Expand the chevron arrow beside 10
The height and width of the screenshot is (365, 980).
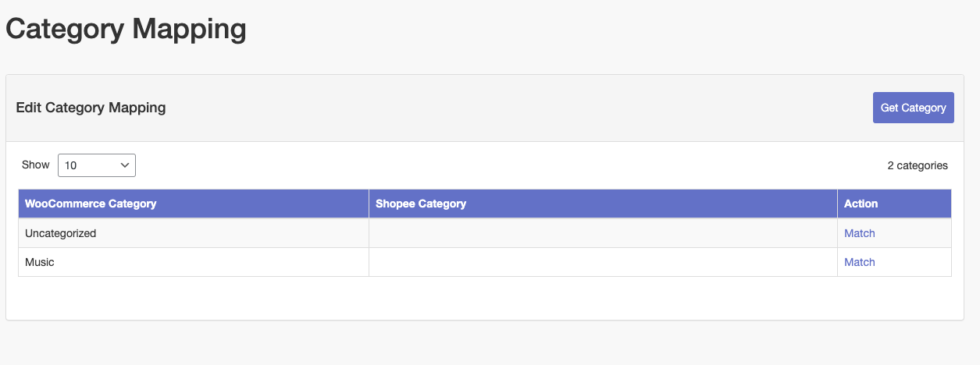click(125, 165)
